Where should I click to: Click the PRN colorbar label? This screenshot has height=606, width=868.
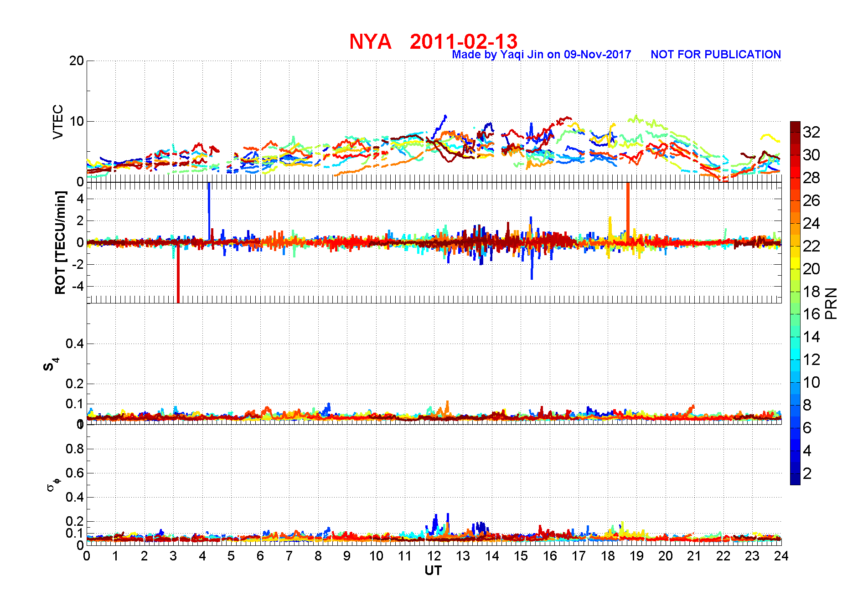point(831,303)
